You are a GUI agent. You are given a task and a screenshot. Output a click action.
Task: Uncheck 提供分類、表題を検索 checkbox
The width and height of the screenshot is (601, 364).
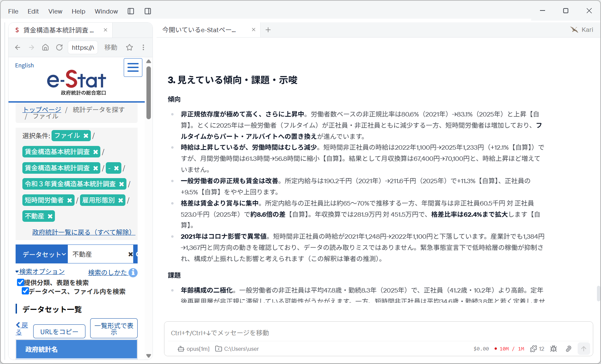pos(21,282)
